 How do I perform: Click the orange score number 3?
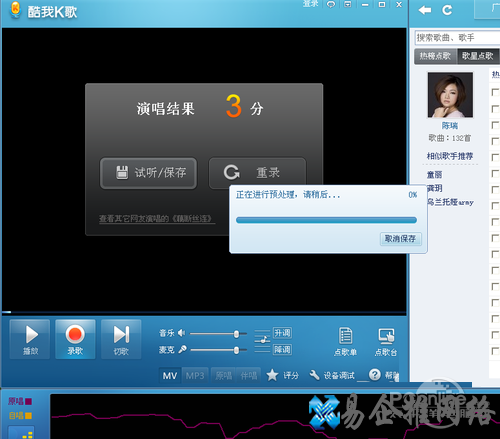pyautogui.click(x=234, y=106)
